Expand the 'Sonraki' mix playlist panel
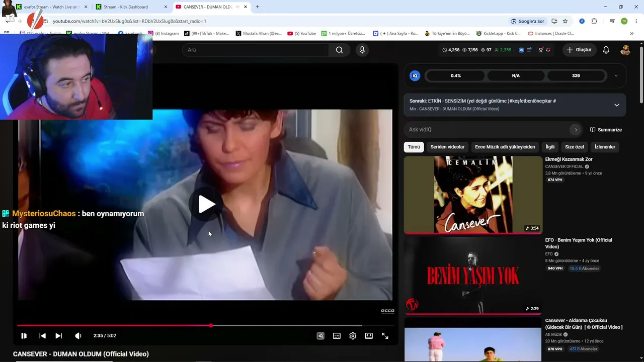 (x=616, y=105)
